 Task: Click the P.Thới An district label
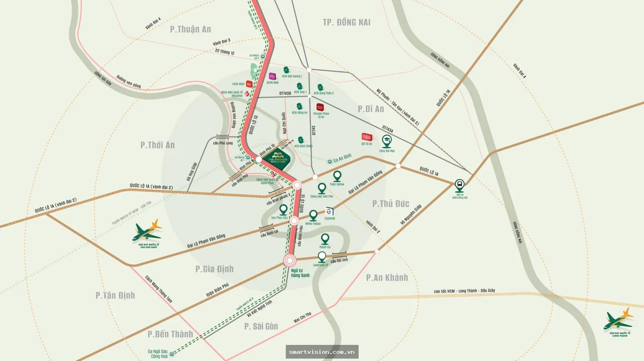tap(157, 145)
